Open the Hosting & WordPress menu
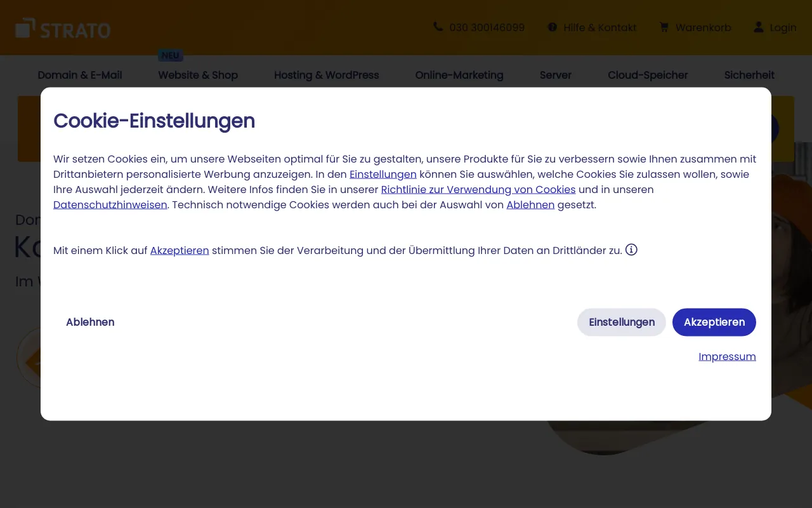The height and width of the screenshot is (508, 812). [326, 75]
